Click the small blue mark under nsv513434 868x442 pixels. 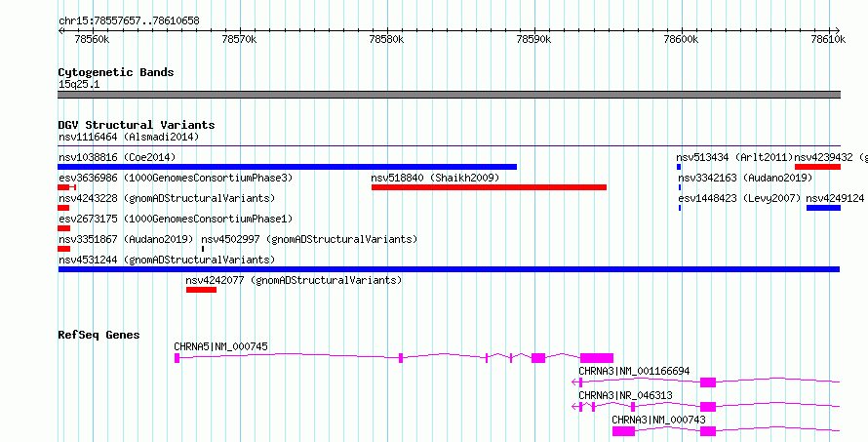point(679,167)
